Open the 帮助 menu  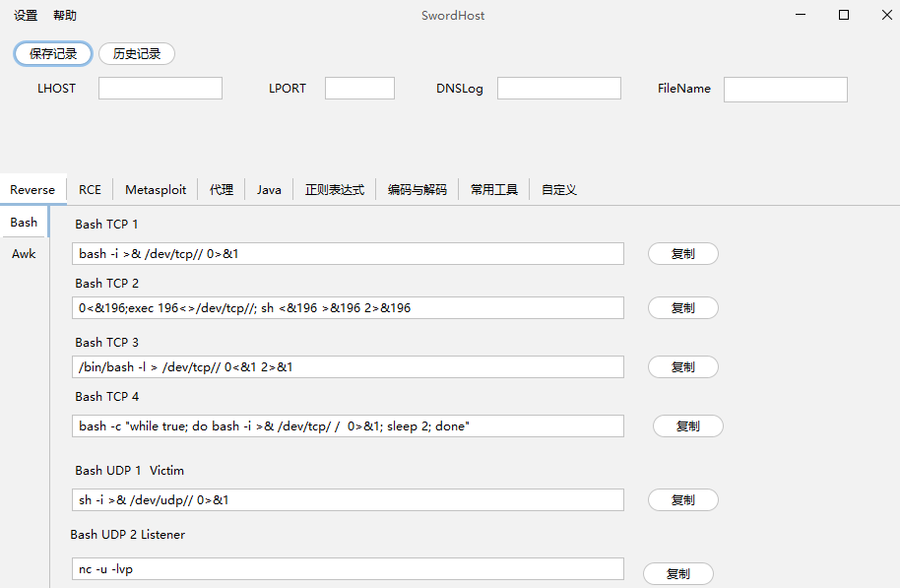click(65, 16)
